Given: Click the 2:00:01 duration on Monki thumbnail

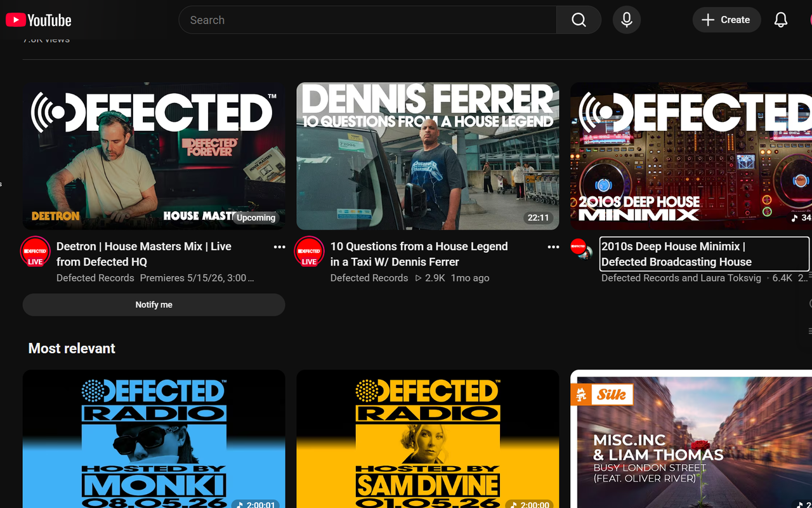Looking at the screenshot, I should pyautogui.click(x=256, y=504).
